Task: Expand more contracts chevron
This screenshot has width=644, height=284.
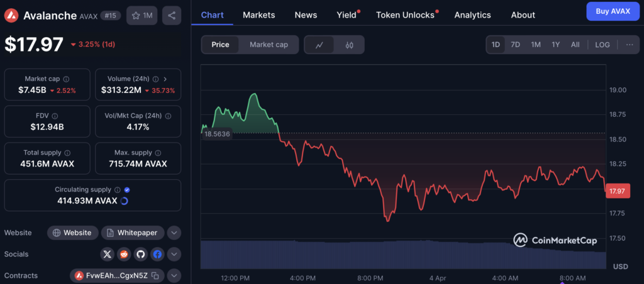Action: point(174,276)
